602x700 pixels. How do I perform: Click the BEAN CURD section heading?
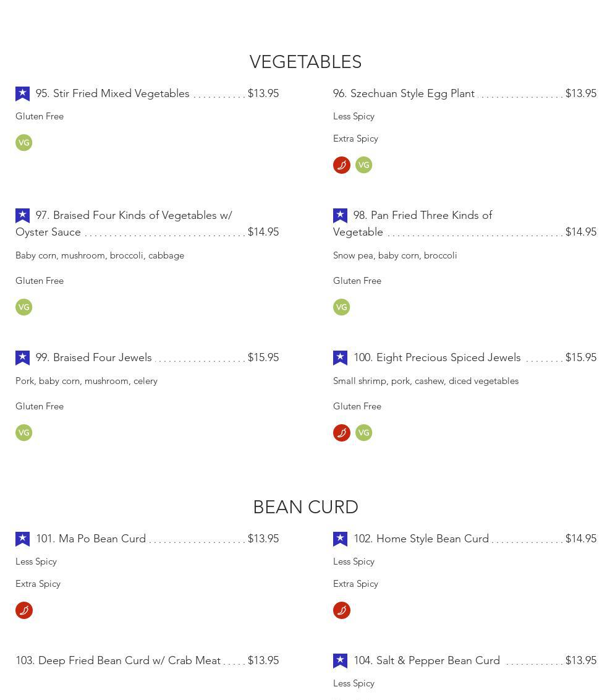(305, 507)
